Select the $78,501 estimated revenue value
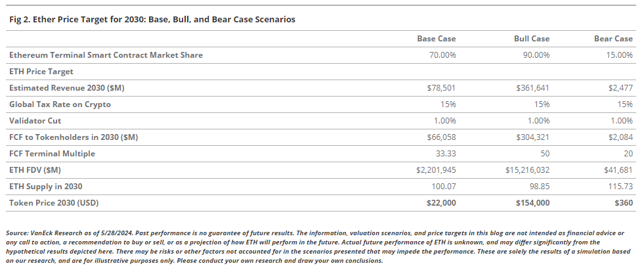Screen dimensions: 644x272 [441, 88]
